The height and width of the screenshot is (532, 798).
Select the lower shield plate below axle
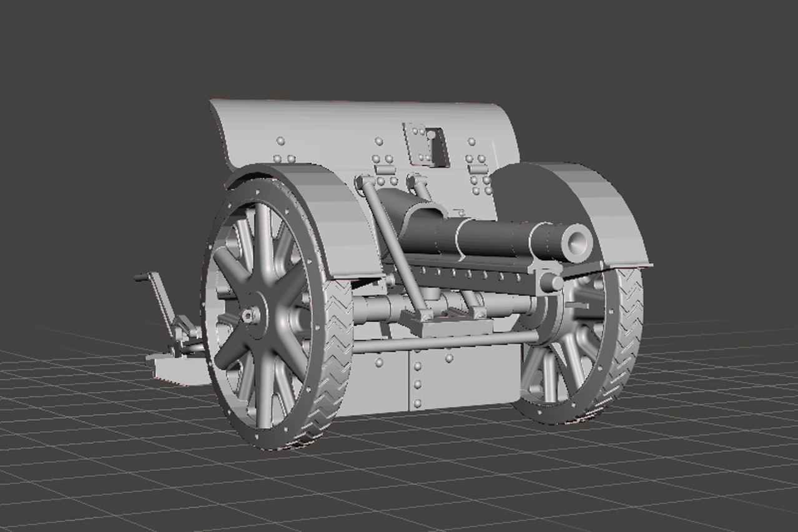click(437, 381)
